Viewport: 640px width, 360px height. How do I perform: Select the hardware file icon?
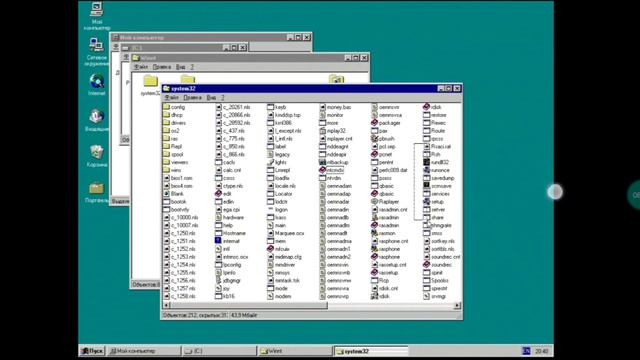tap(218, 218)
